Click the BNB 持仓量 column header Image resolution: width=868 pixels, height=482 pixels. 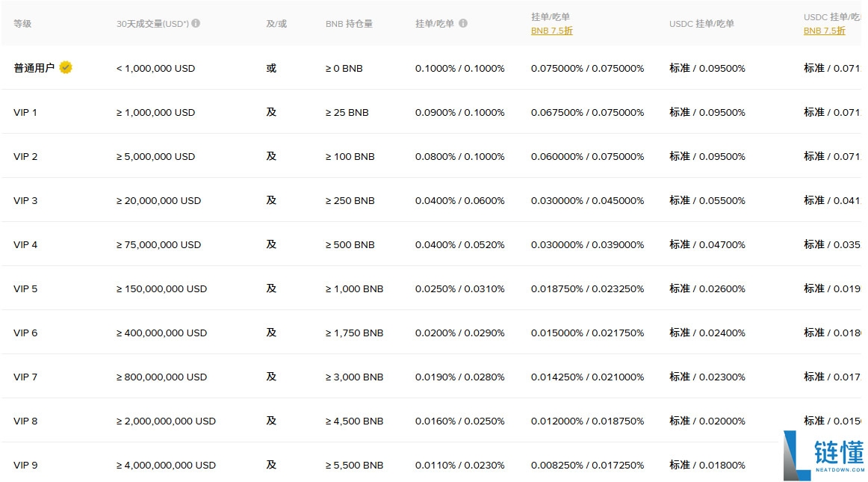click(349, 24)
